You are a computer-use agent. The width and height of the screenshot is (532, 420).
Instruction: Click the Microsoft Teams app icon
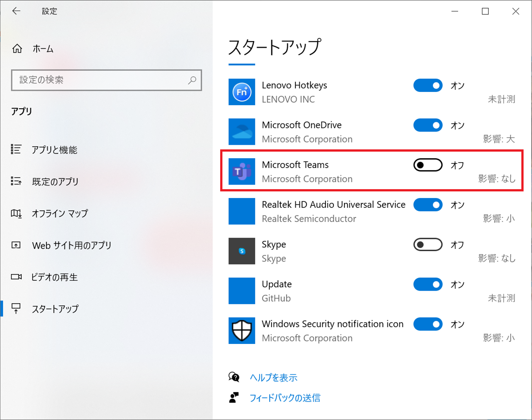click(x=242, y=171)
